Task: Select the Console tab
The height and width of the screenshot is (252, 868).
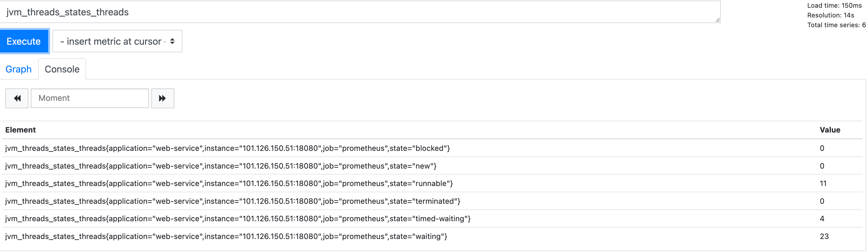Action: coord(62,69)
